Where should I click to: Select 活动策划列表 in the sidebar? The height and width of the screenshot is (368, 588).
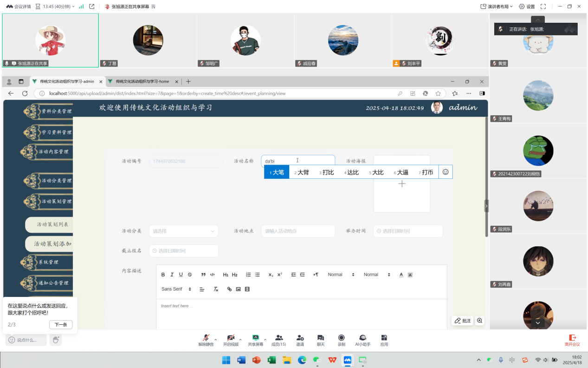[x=52, y=224]
